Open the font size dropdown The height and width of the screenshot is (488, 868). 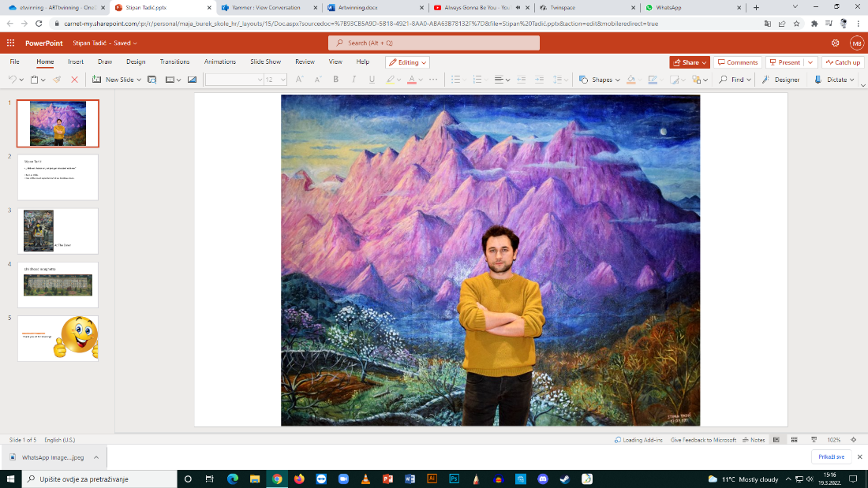click(x=282, y=80)
